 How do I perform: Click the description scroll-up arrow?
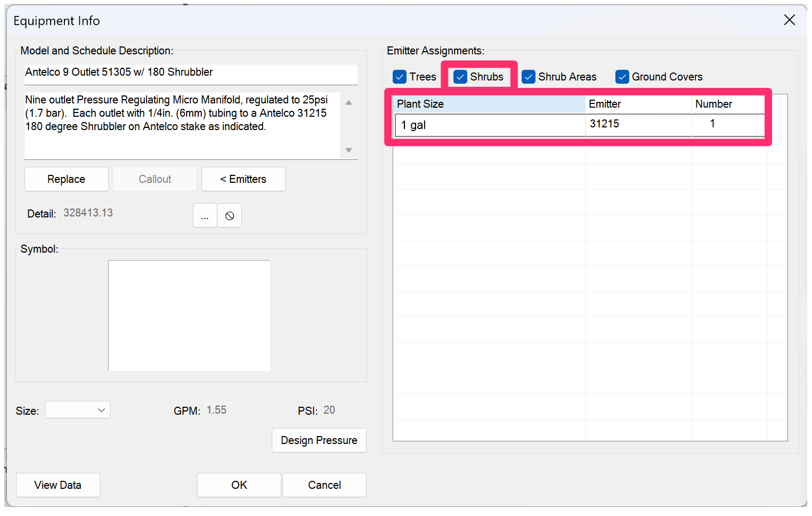[349, 101]
